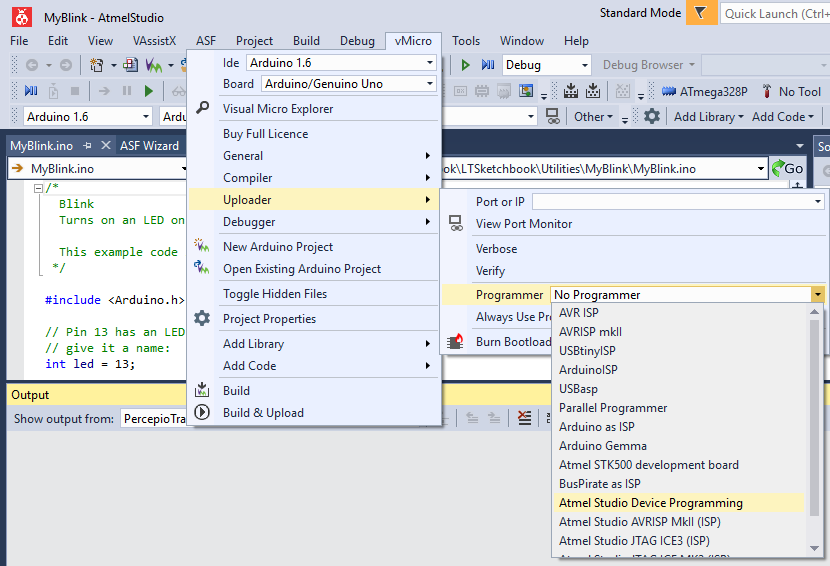Screen dimensions: 830x566
Task: Toggle the Verbose upload option
Action: 497,248
